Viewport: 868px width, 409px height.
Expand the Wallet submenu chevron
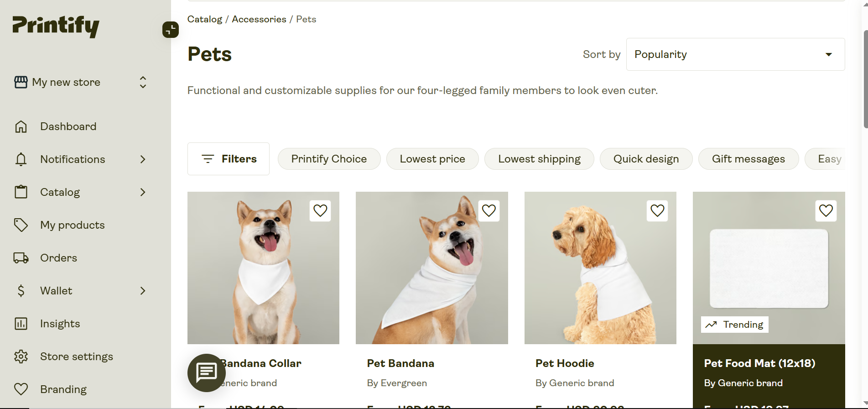click(x=143, y=291)
